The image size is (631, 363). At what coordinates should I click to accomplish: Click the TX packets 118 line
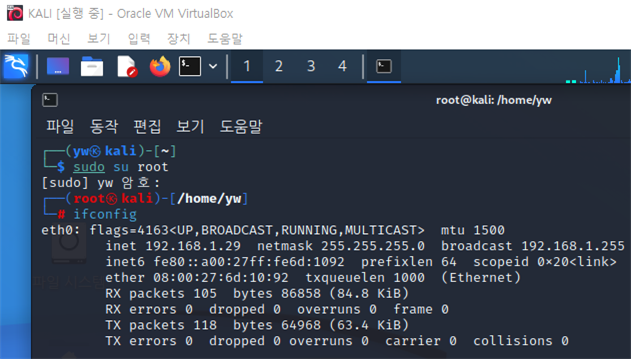click(x=257, y=325)
